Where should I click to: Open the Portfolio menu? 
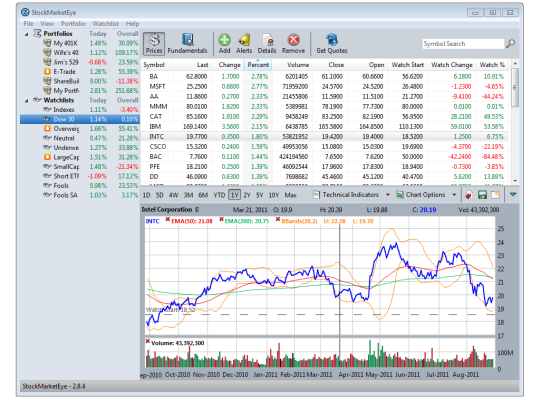coord(73,24)
